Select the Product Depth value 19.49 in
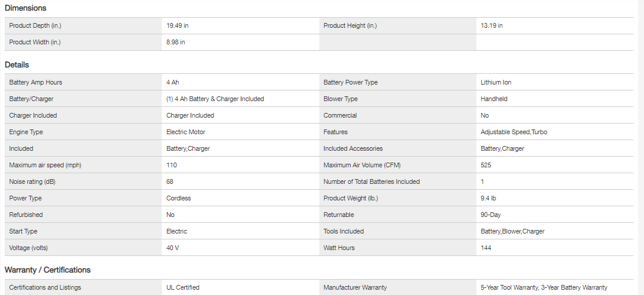644x295 pixels. click(x=178, y=26)
